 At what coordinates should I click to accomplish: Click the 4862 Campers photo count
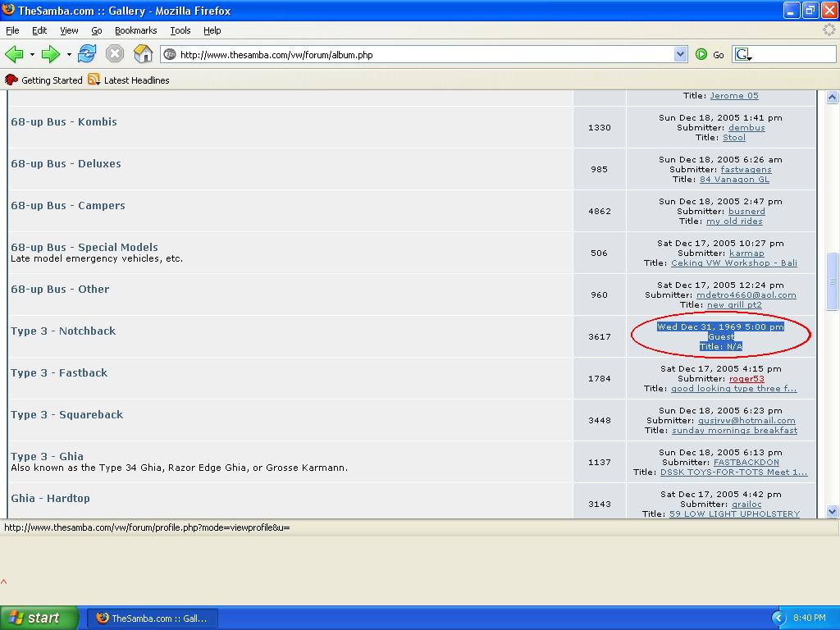coord(600,211)
